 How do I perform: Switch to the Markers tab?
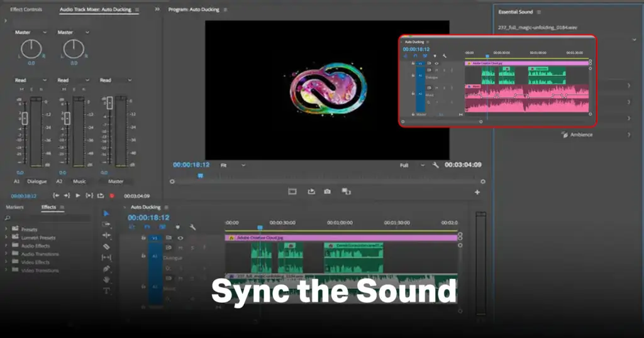tap(15, 207)
